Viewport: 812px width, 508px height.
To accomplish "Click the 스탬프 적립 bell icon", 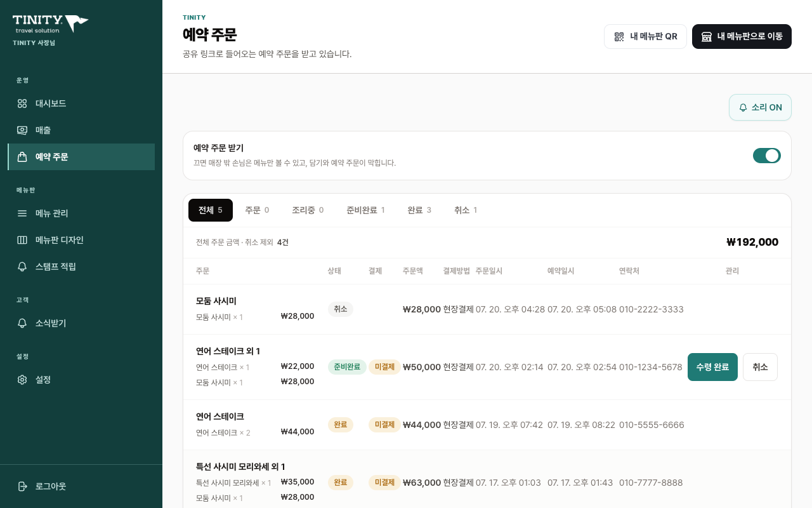I will 22,267.
